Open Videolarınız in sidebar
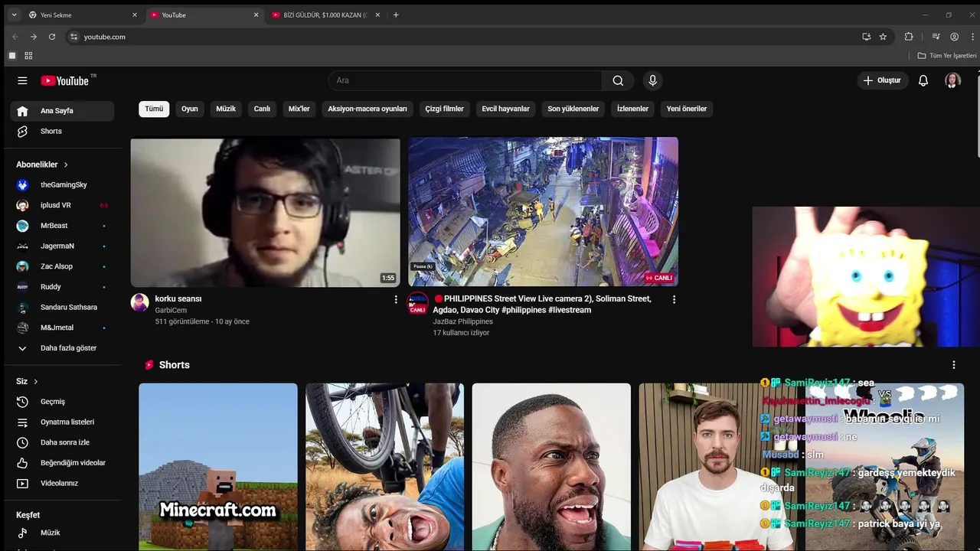Image resolution: width=980 pixels, height=551 pixels. click(x=62, y=484)
